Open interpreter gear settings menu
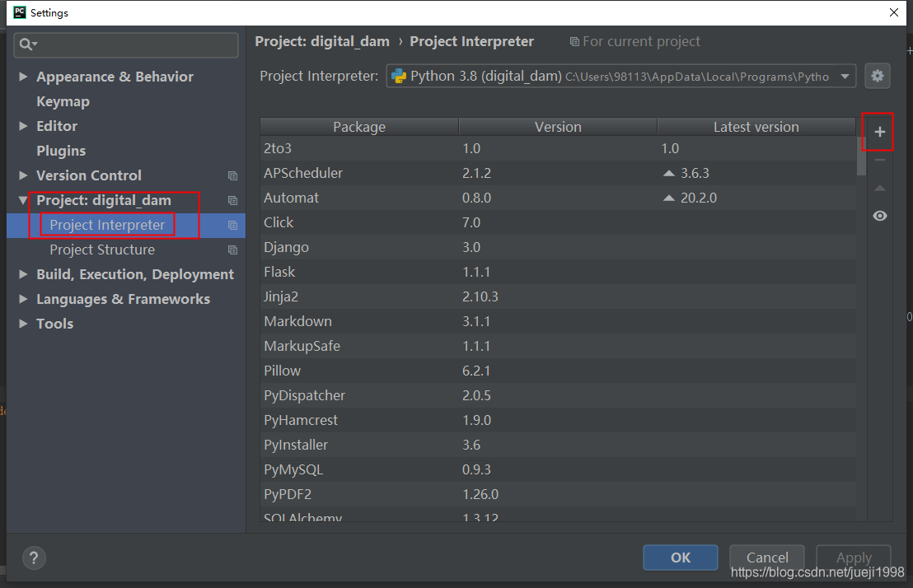 click(x=878, y=76)
